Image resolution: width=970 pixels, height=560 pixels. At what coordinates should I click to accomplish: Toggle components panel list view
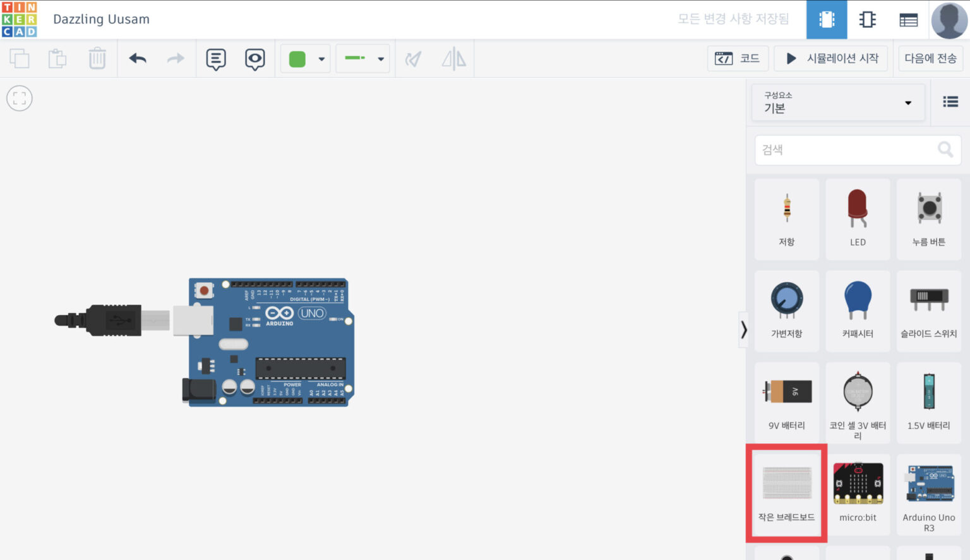pyautogui.click(x=950, y=102)
